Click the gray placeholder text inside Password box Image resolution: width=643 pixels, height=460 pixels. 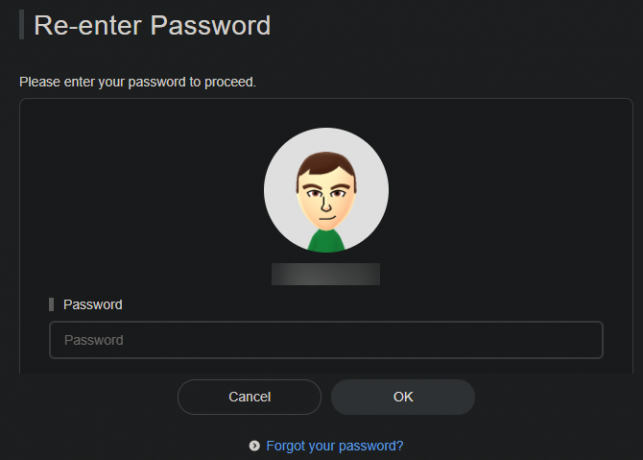[93, 340]
